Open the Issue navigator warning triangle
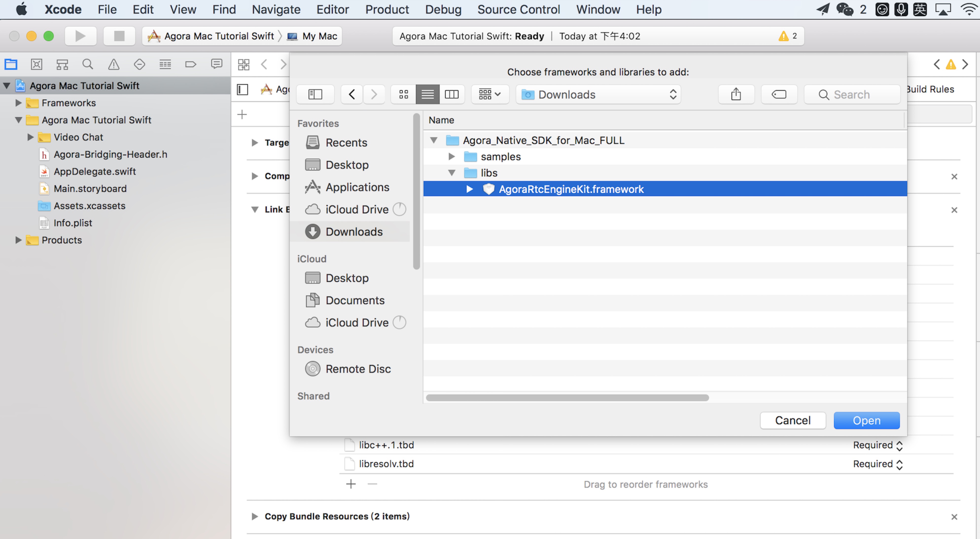 point(113,64)
